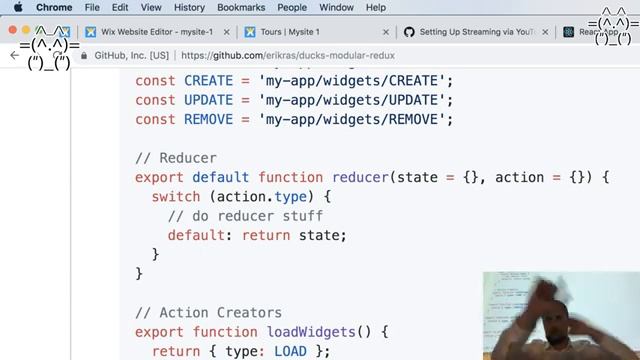The height and width of the screenshot is (360, 640).
Task: Click the LOAD constant in return statement
Action: click(290, 351)
